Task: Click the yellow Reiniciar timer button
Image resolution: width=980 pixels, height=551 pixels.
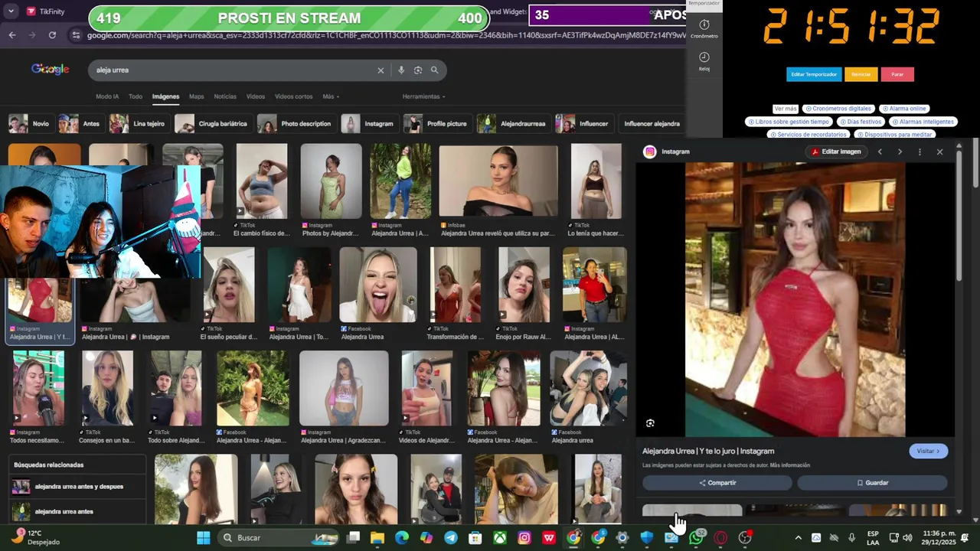Action: pos(861,74)
